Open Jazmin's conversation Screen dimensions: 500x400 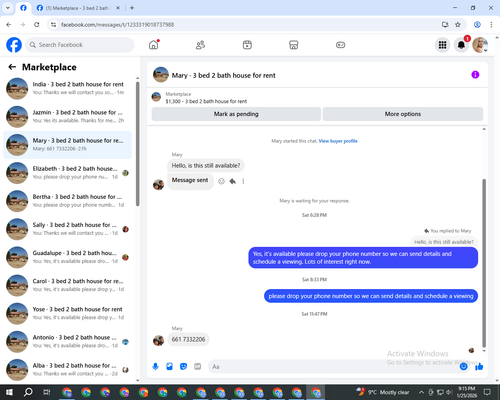pyautogui.click(x=68, y=117)
